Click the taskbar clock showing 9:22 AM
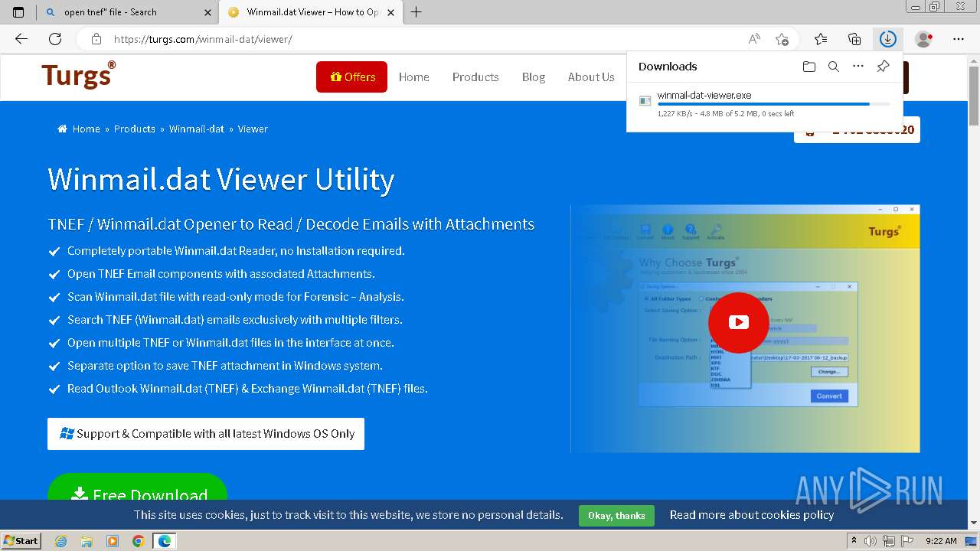The image size is (980, 551). tap(941, 541)
